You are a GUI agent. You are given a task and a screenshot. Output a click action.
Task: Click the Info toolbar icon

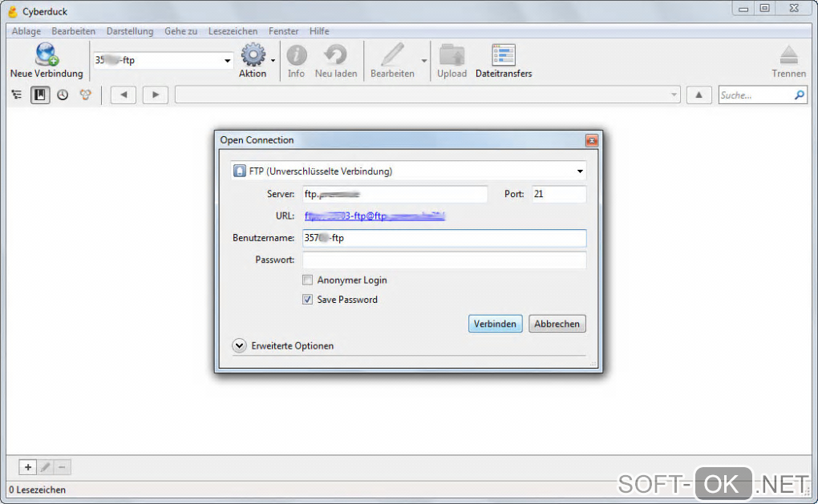click(x=296, y=54)
